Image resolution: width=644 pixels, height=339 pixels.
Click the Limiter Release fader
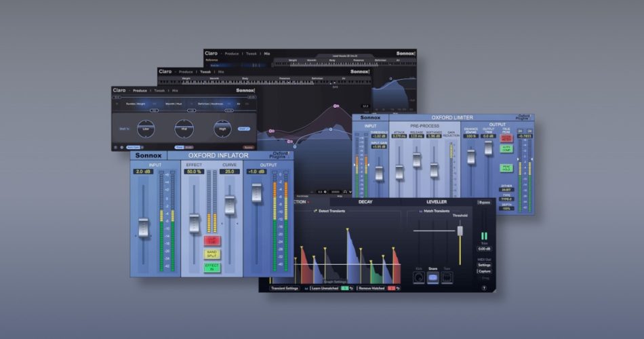point(416,160)
